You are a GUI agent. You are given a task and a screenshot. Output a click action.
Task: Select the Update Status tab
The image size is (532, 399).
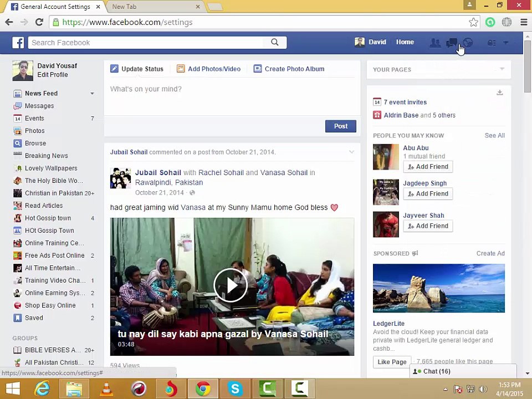tap(137, 69)
